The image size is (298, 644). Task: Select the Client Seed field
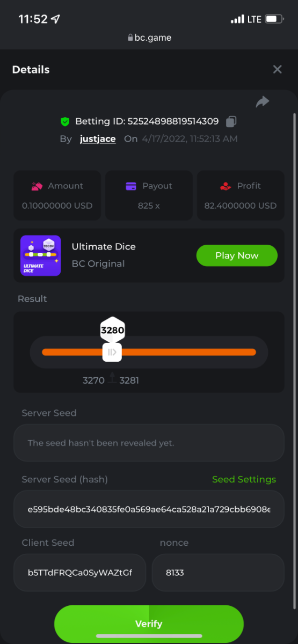click(79, 573)
